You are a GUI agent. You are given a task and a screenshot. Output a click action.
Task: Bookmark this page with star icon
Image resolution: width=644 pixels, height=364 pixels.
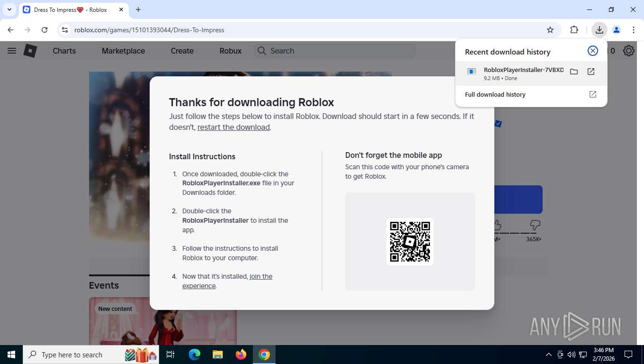click(550, 30)
